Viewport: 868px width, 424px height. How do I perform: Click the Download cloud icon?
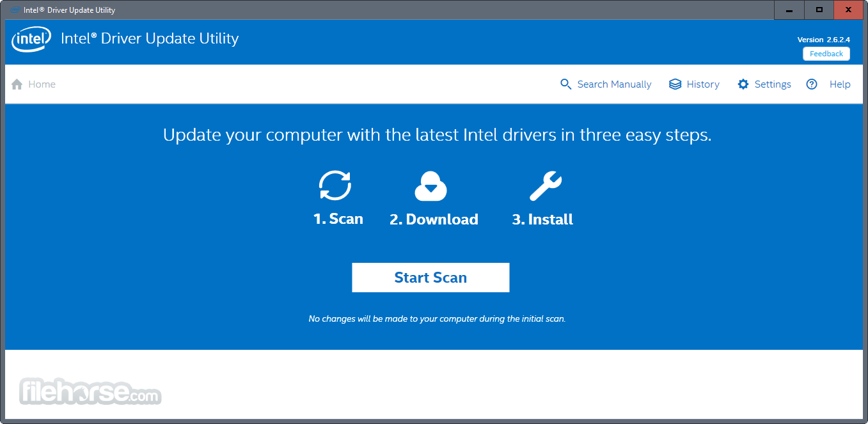click(x=430, y=186)
